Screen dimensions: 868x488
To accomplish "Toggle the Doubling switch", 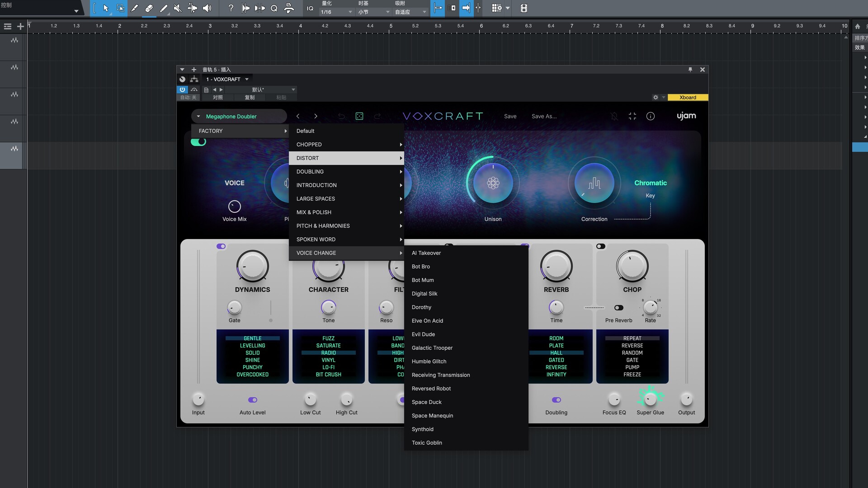I will [556, 400].
